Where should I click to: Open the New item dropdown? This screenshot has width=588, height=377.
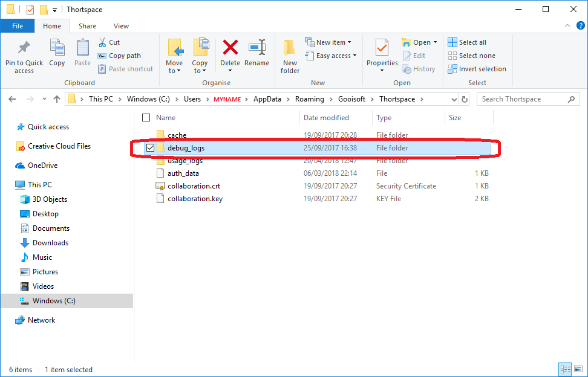click(328, 42)
